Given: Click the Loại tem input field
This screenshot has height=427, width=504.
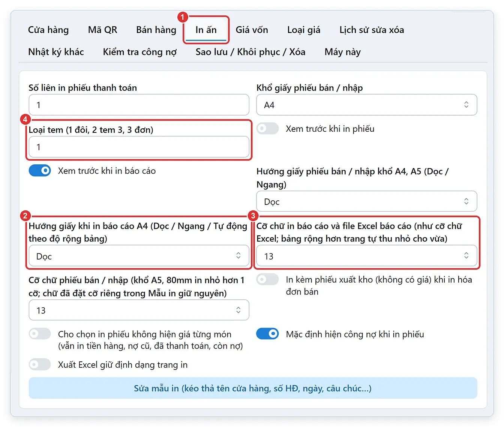Looking at the screenshot, I should tap(139, 147).
